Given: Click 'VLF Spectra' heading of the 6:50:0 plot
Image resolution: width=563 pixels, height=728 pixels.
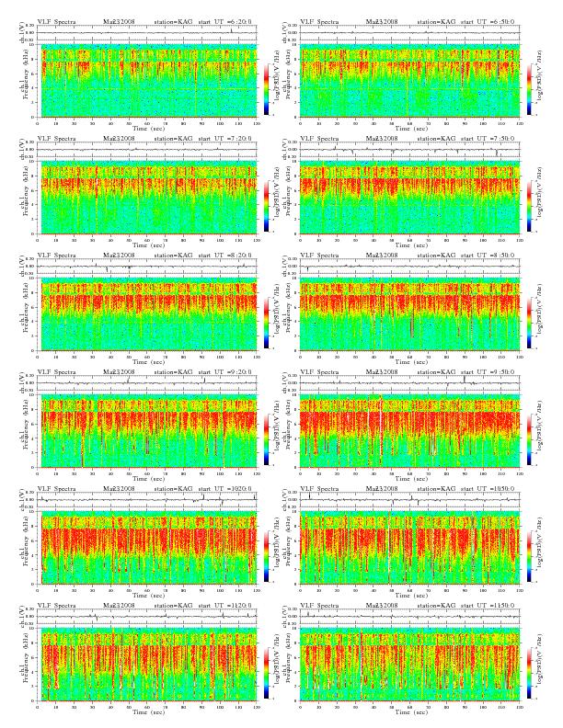Looking at the screenshot, I should pos(319,21).
